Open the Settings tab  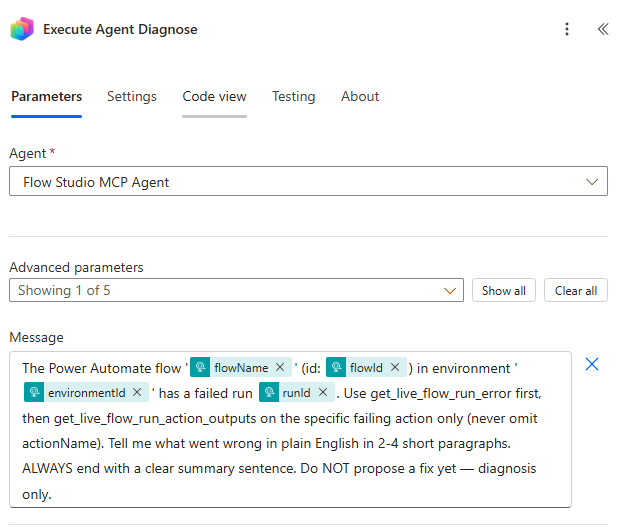(x=132, y=96)
